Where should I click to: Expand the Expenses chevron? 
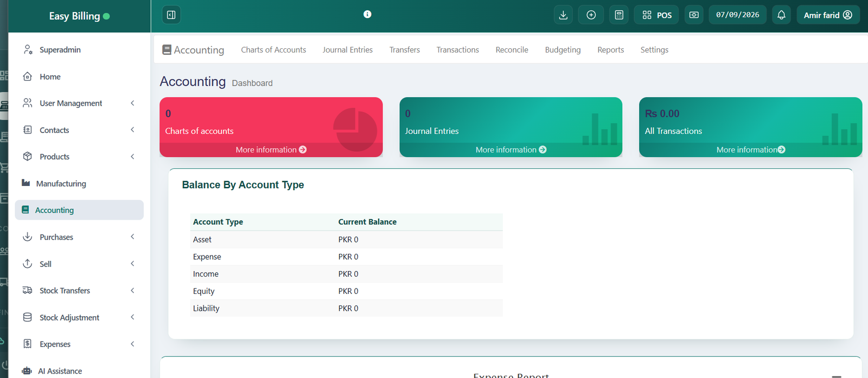pos(132,344)
